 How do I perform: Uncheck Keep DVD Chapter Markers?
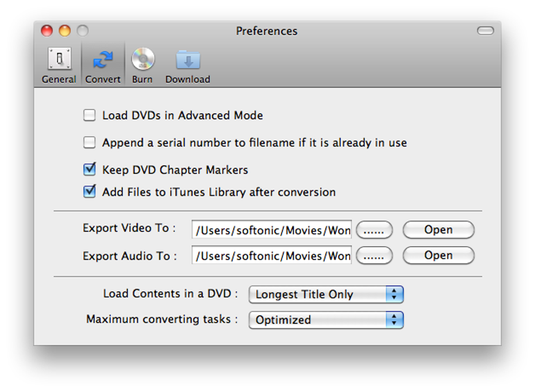point(90,169)
